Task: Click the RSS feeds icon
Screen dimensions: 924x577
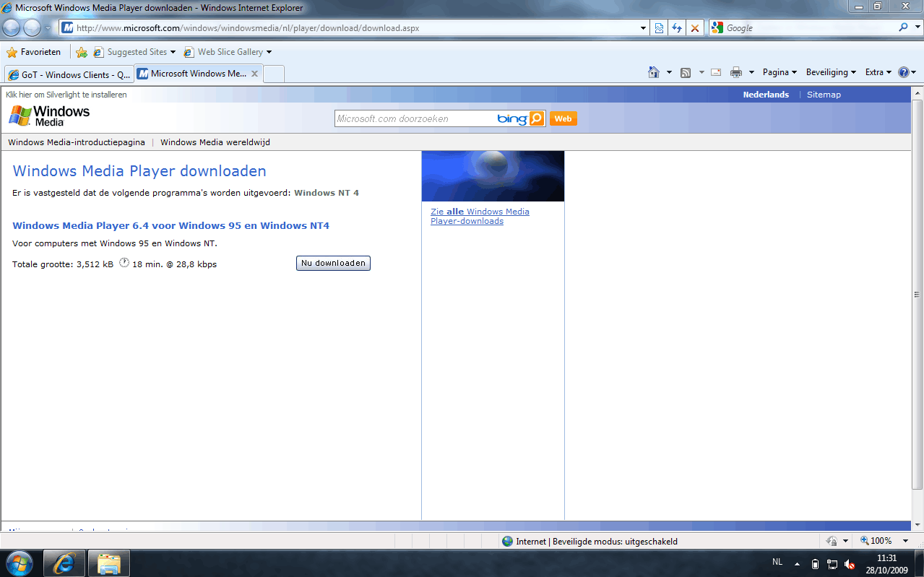Action: [686, 72]
